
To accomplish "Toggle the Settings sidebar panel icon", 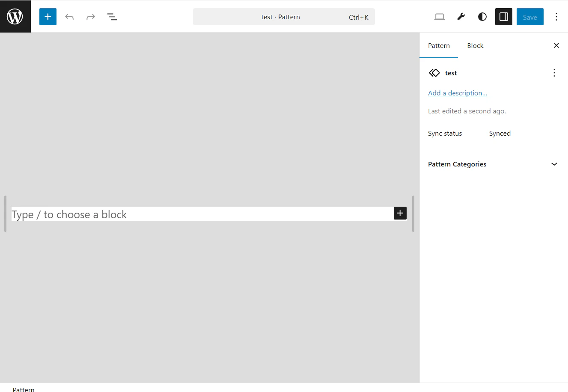I will click(504, 17).
